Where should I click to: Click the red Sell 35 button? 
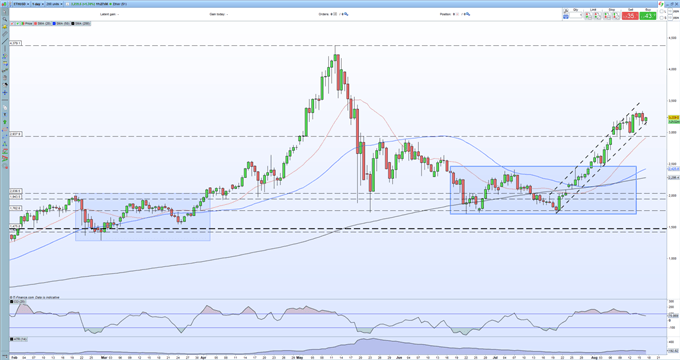[x=630, y=16]
